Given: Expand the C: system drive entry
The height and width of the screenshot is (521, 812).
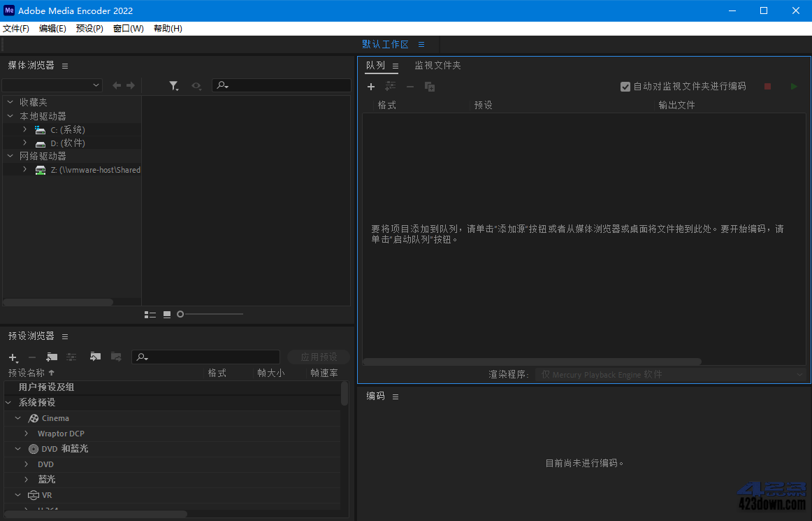Looking at the screenshot, I should (24, 129).
